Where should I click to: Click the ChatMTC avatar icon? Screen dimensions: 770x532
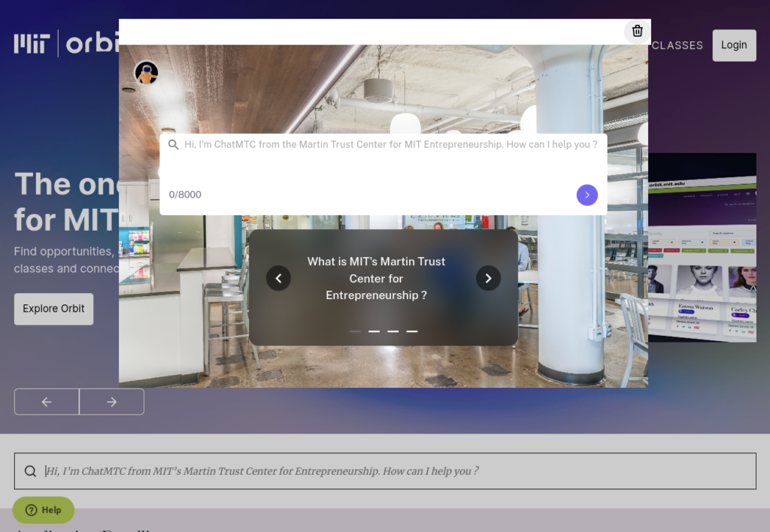(x=146, y=73)
